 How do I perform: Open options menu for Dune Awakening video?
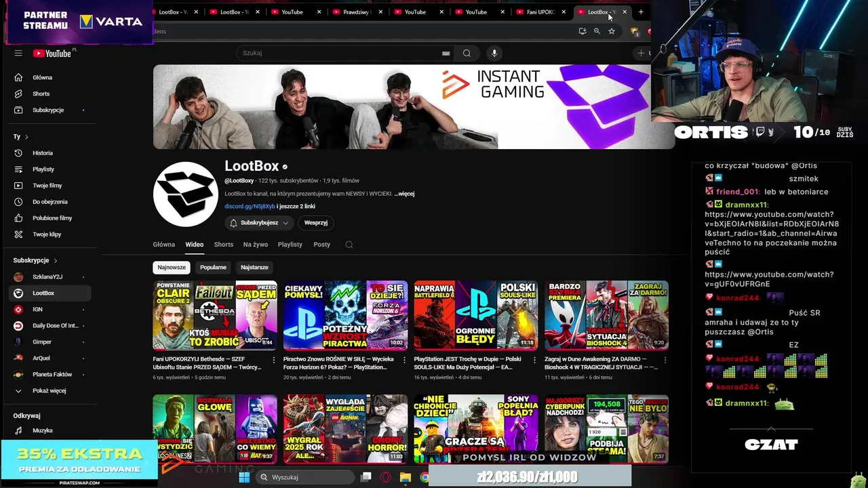[x=665, y=361]
